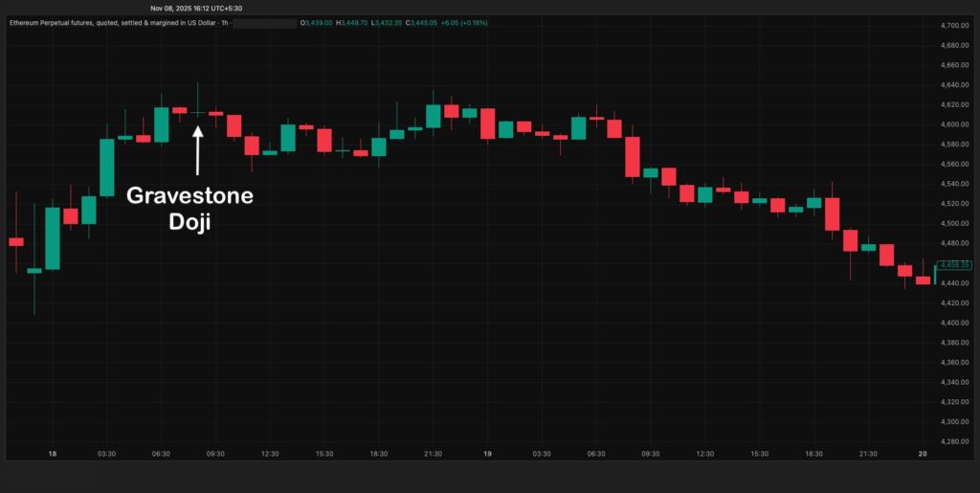The width and height of the screenshot is (980, 493).
Task: Click the 4,600.00 price axis label
Action: coord(954,124)
